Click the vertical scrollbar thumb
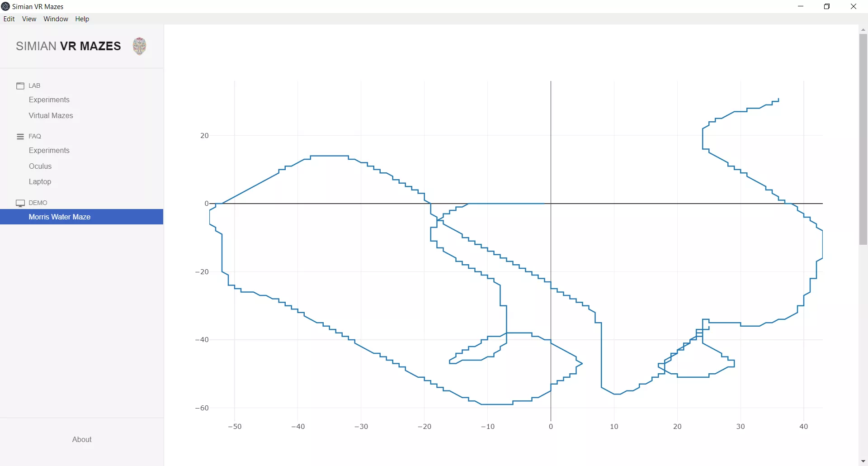This screenshot has height=466, width=868. pyautogui.click(x=863, y=139)
